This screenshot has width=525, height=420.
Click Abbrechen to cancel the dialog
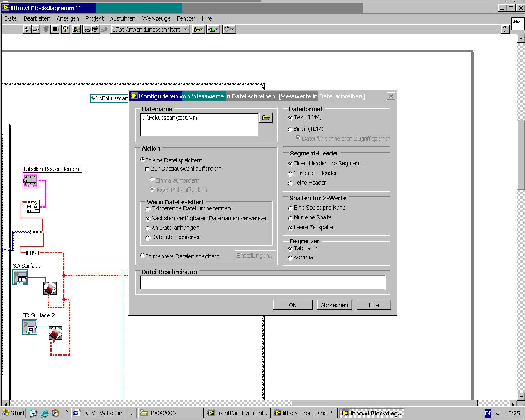tap(334, 305)
